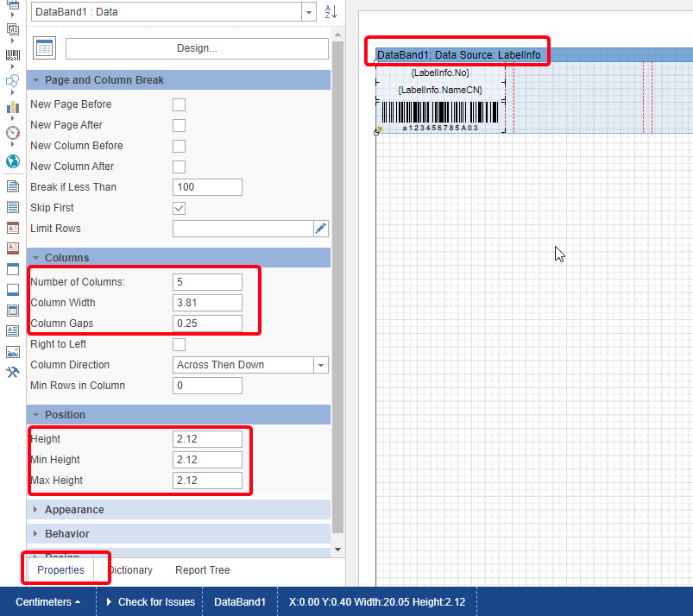Click pencil edit icon for Limit Rows
Image resolution: width=693 pixels, height=616 pixels.
point(320,229)
